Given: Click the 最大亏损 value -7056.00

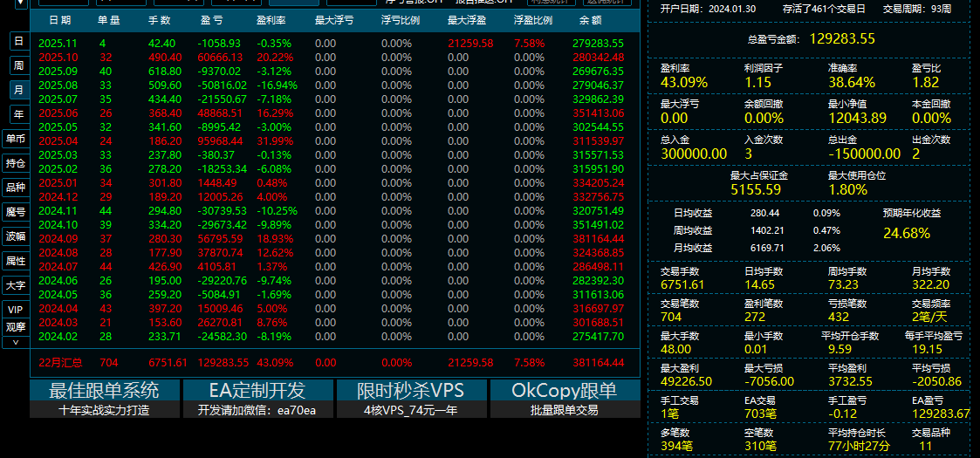Looking at the screenshot, I should tap(770, 381).
